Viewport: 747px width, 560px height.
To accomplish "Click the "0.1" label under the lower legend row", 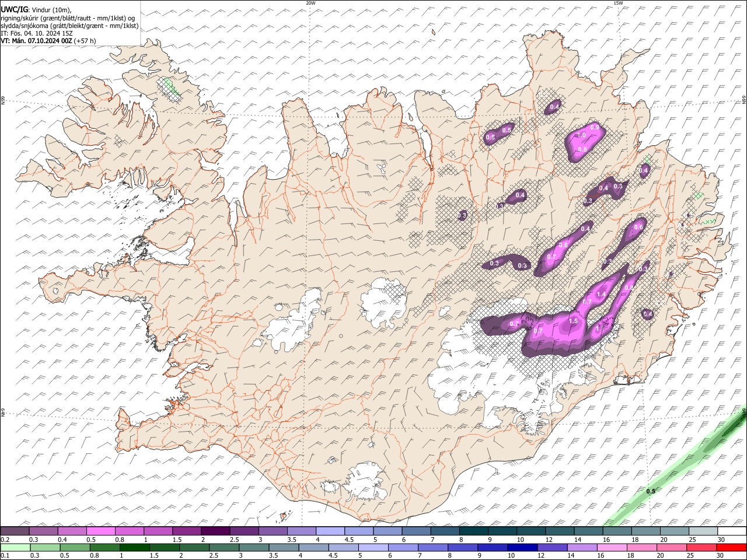I will (x=4, y=555).
